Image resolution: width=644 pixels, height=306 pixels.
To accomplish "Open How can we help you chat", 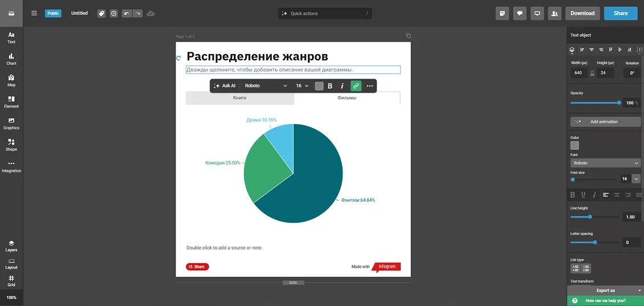I will point(605,301).
